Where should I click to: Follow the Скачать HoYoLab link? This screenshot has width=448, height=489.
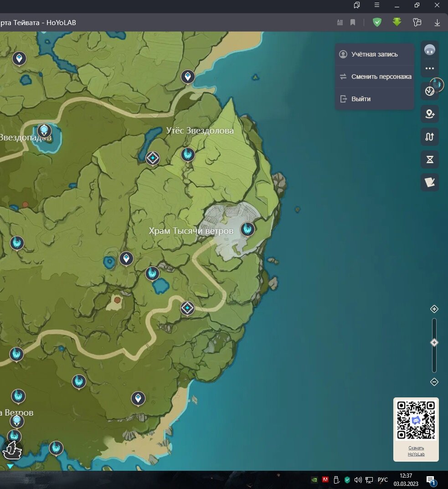click(416, 451)
